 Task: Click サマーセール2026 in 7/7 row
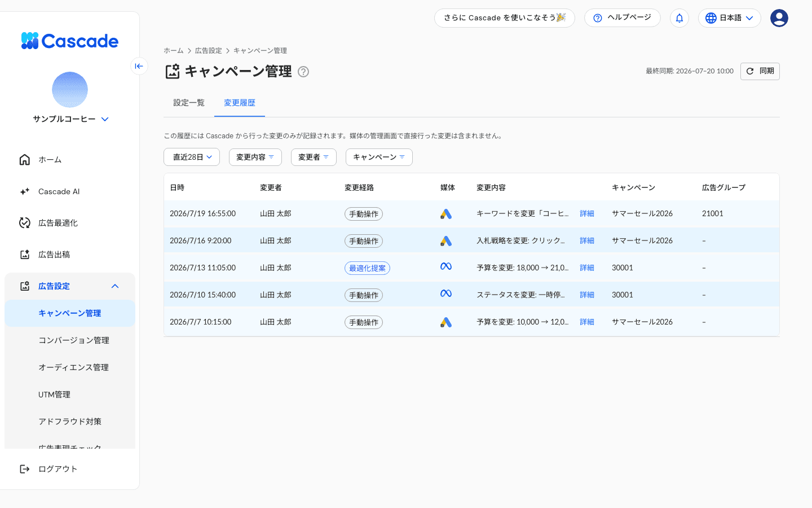coord(642,322)
